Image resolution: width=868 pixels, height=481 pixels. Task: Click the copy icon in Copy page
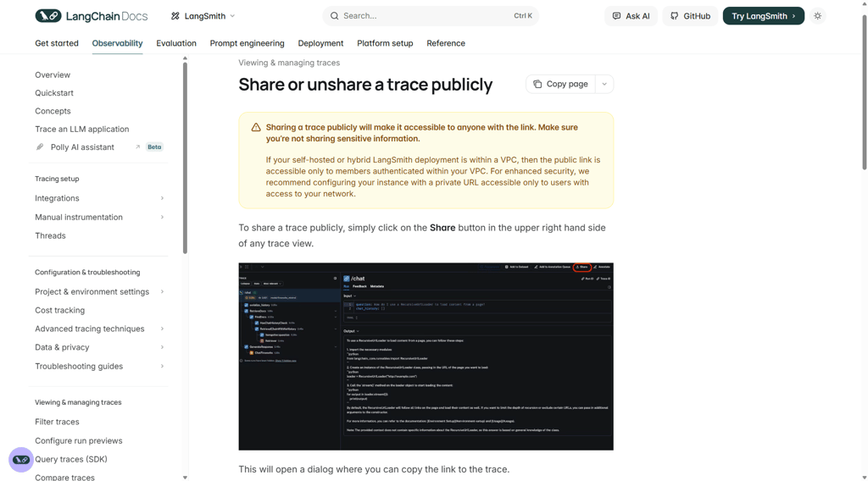(537, 84)
